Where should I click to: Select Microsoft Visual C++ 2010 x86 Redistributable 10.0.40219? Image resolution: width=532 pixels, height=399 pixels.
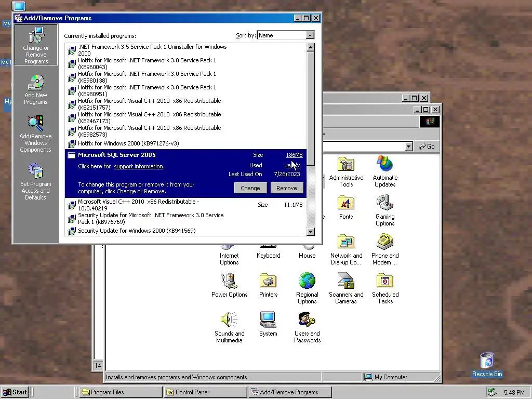point(186,205)
